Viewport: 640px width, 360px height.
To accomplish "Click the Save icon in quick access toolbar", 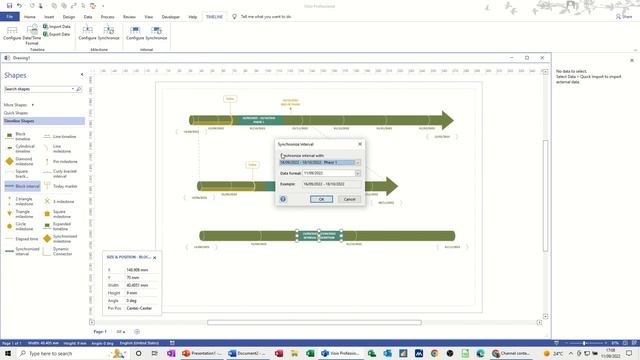I will [x=9, y=6].
